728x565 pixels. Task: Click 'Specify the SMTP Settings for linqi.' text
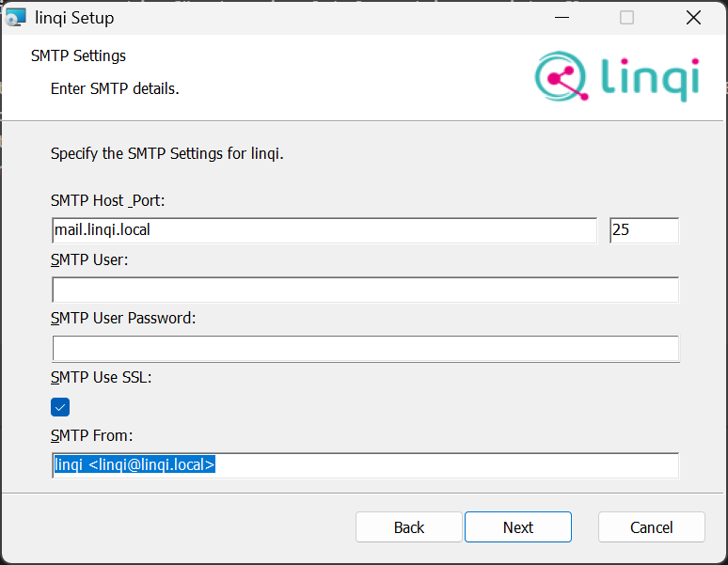[167, 153]
